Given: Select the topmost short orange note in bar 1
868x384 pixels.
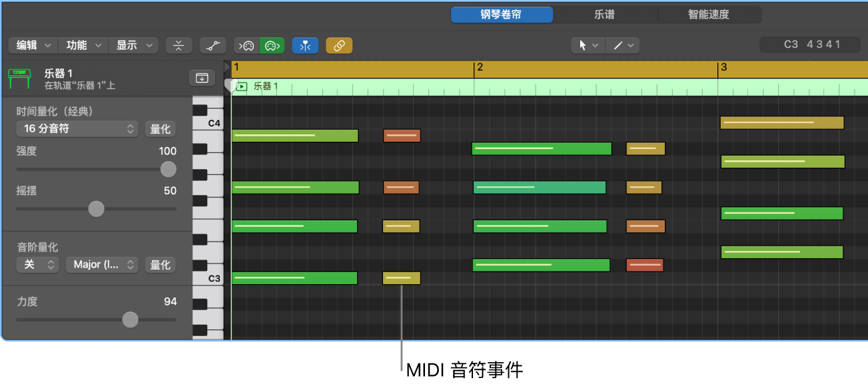Looking at the screenshot, I should click(x=402, y=136).
